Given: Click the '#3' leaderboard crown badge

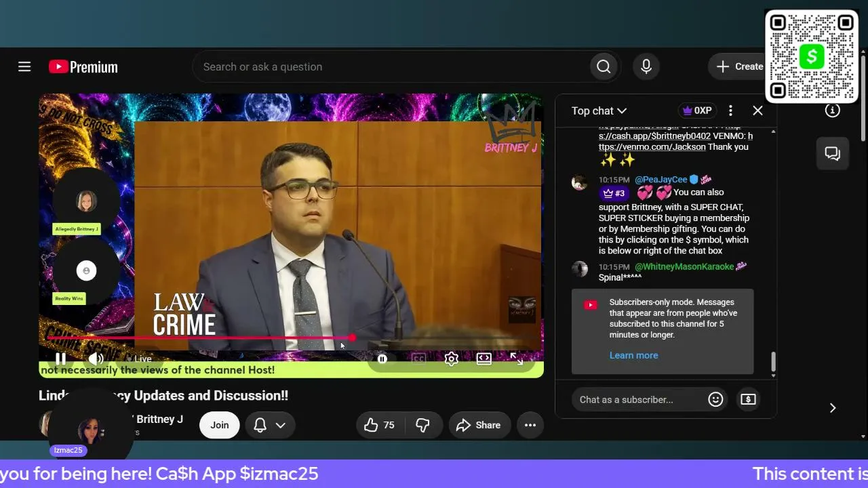Looking at the screenshot, I should (x=614, y=193).
